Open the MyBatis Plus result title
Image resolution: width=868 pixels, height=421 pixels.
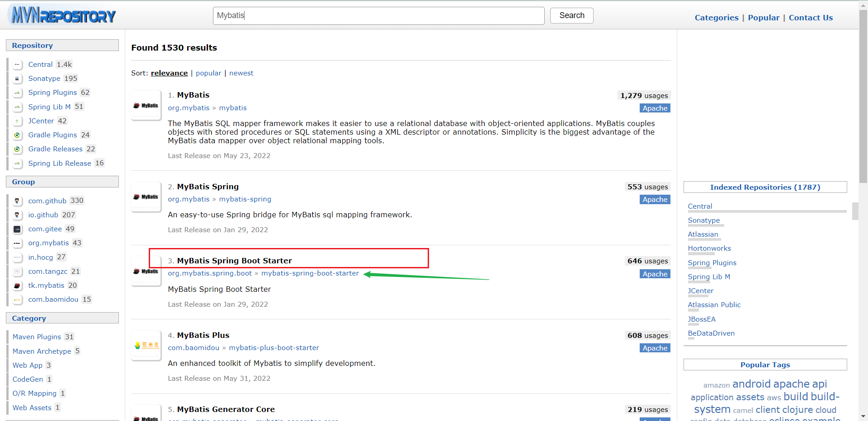203,335
